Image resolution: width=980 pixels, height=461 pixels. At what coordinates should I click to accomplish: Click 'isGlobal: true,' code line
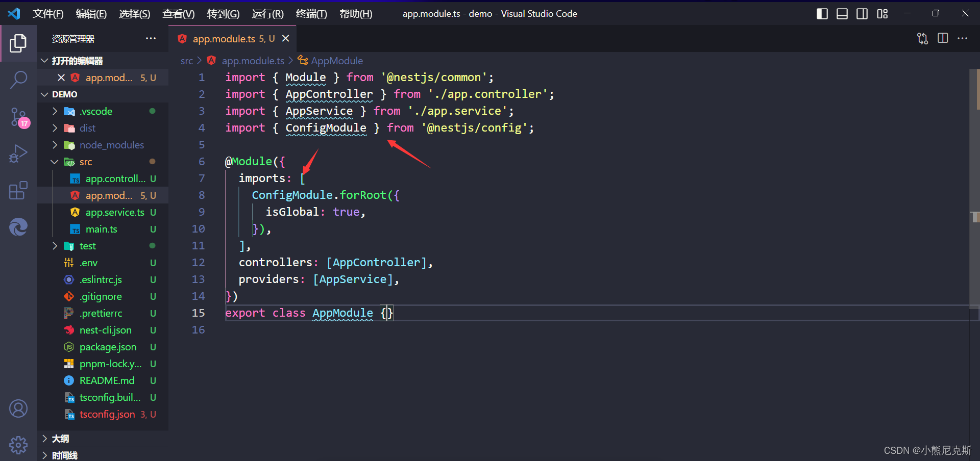click(315, 212)
